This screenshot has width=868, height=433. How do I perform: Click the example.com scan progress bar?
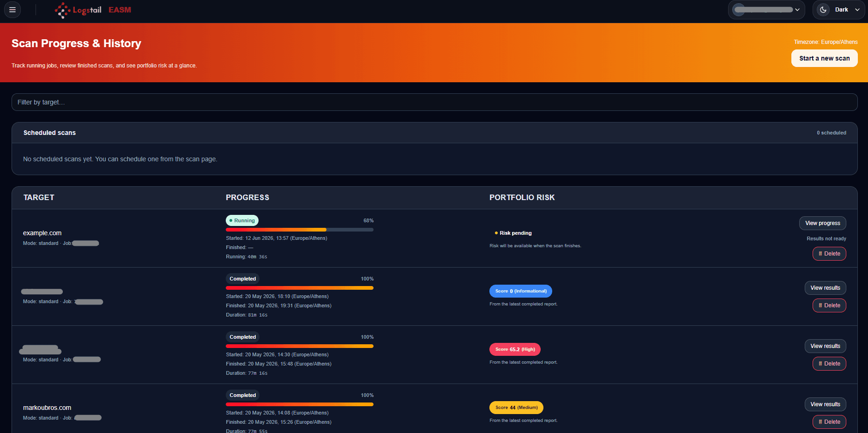click(x=300, y=230)
